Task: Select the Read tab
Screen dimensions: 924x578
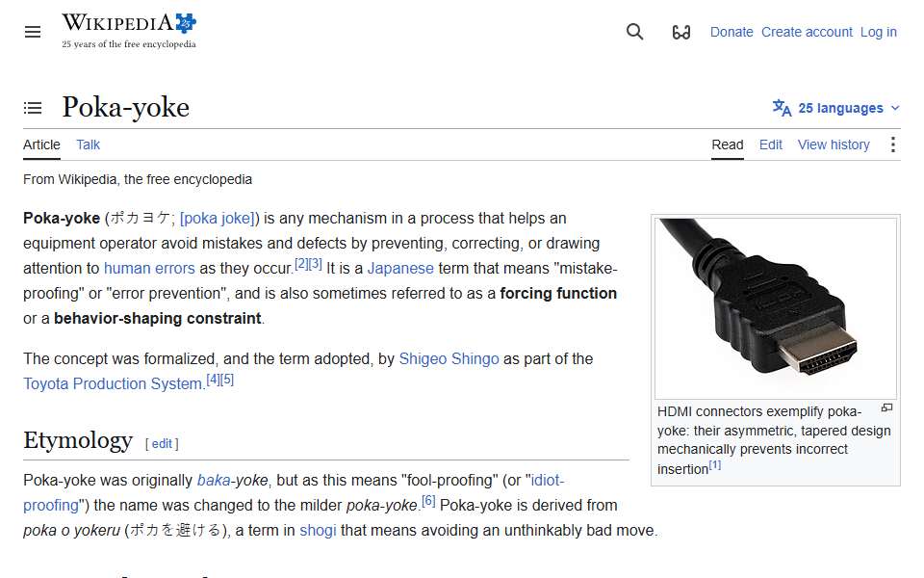Action: pos(728,144)
